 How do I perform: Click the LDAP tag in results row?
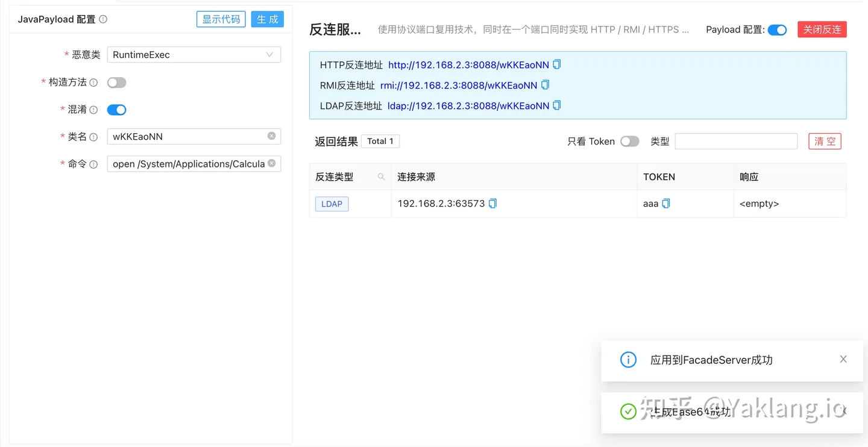click(x=332, y=204)
